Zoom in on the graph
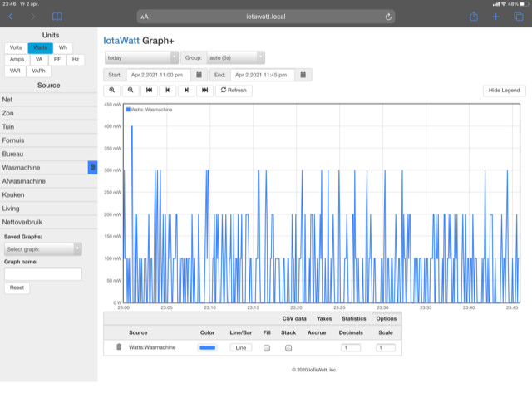Screen dimensions: 532x398 click(x=112, y=91)
